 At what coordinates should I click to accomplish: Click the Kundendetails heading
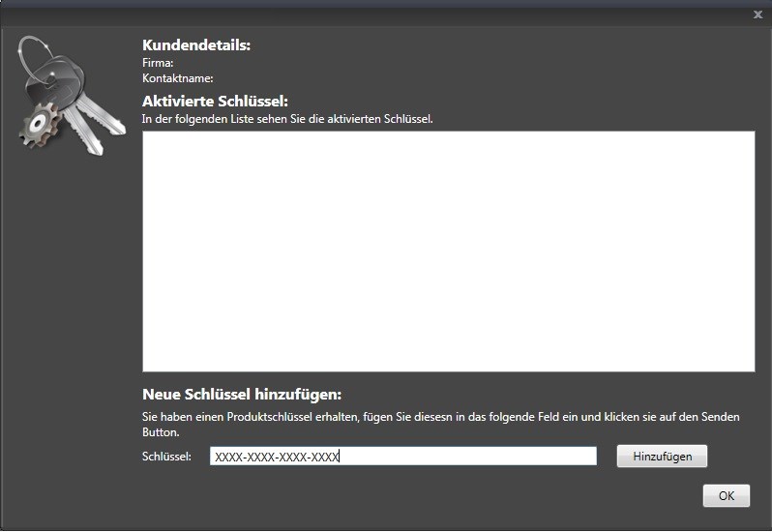[195, 45]
